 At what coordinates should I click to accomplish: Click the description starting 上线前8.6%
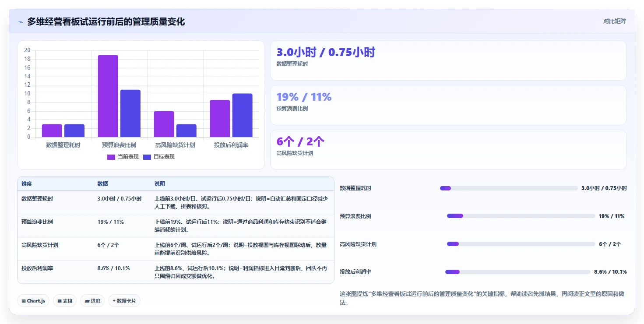pos(241,272)
